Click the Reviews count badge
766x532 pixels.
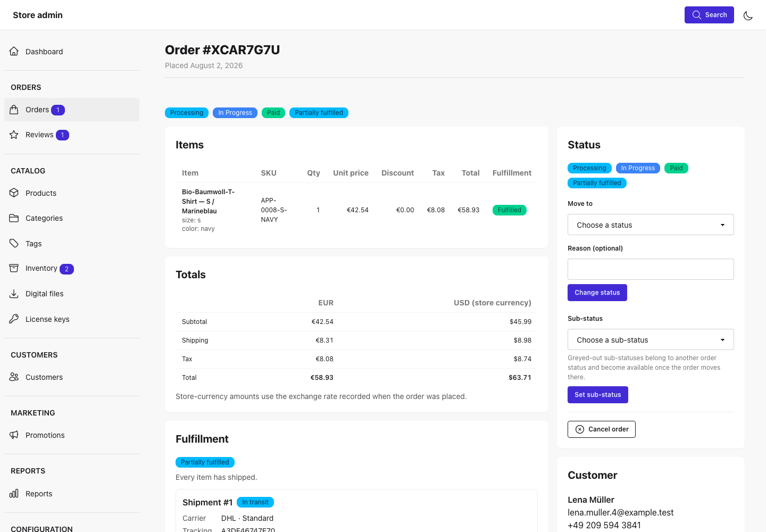pyautogui.click(x=62, y=135)
